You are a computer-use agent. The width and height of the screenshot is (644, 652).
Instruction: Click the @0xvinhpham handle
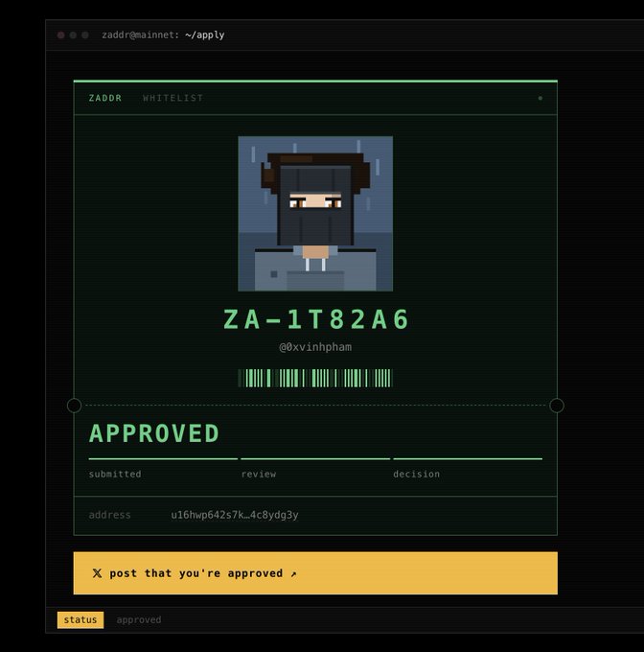point(315,347)
